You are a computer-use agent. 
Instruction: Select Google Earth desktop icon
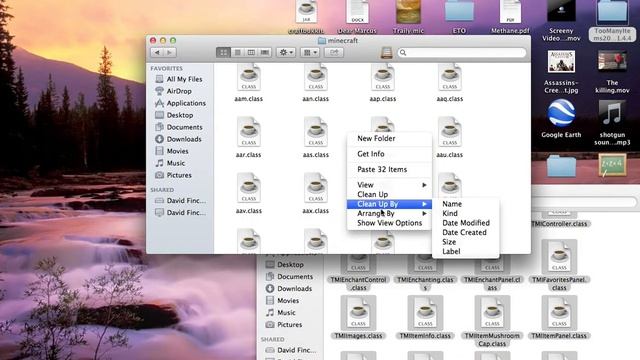(x=561, y=113)
